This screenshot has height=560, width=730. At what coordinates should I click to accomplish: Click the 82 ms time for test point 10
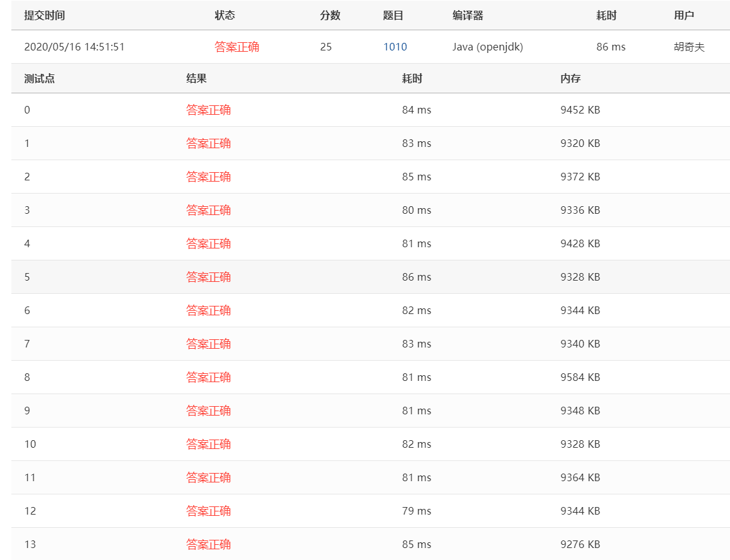pyautogui.click(x=416, y=444)
